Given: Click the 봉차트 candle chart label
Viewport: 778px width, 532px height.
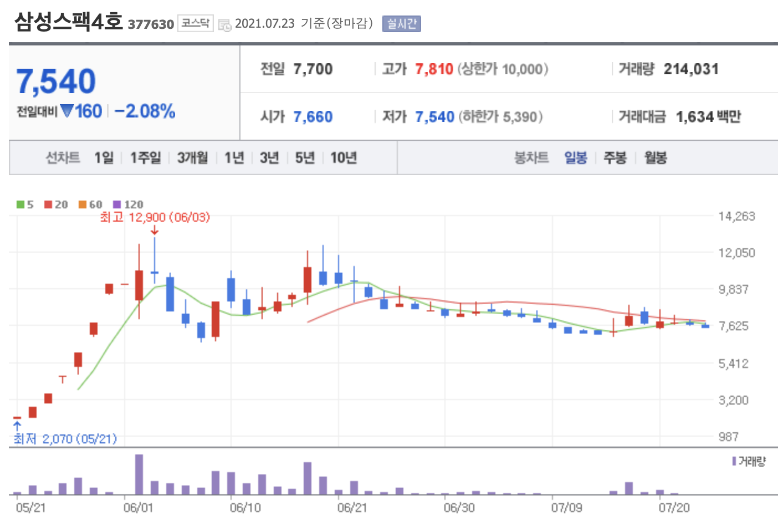Looking at the screenshot, I should [x=531, y=158].
